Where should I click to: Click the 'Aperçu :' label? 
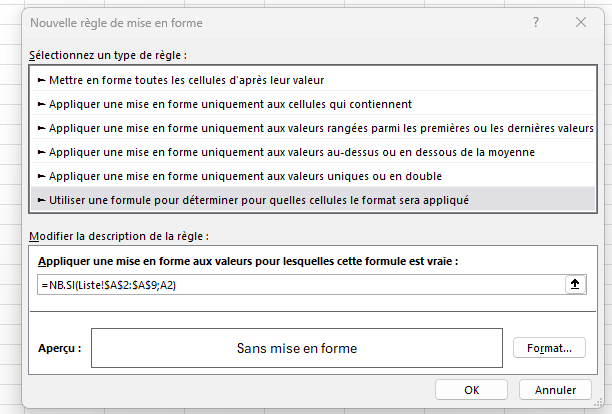coord(58,349)
